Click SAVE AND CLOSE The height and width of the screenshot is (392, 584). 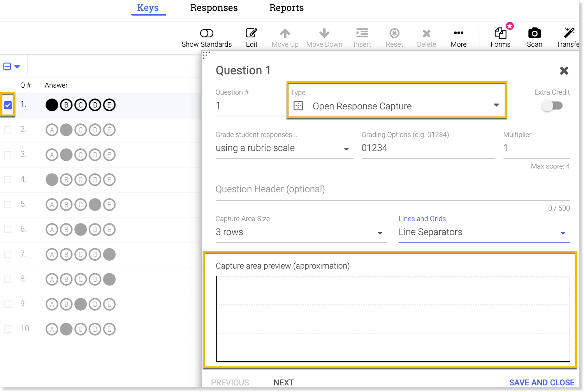tap(542, 382)
